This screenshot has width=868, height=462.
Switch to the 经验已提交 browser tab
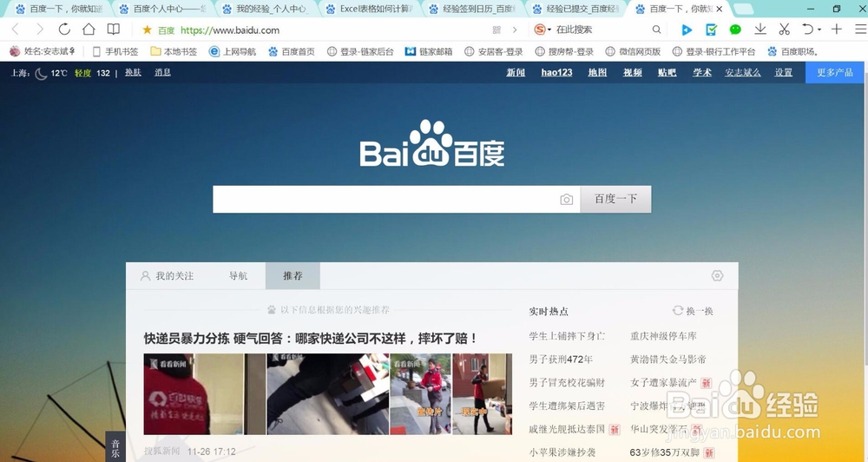point(575,9)
